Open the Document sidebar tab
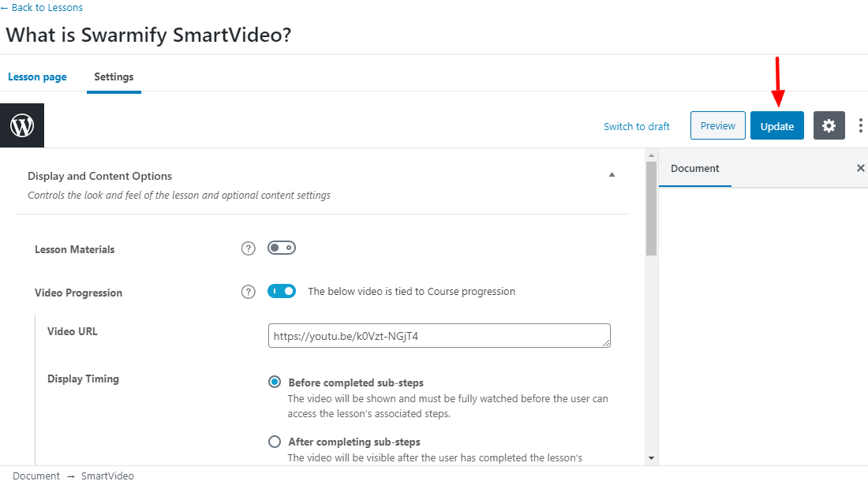868x485 pixels. (694, 168)
